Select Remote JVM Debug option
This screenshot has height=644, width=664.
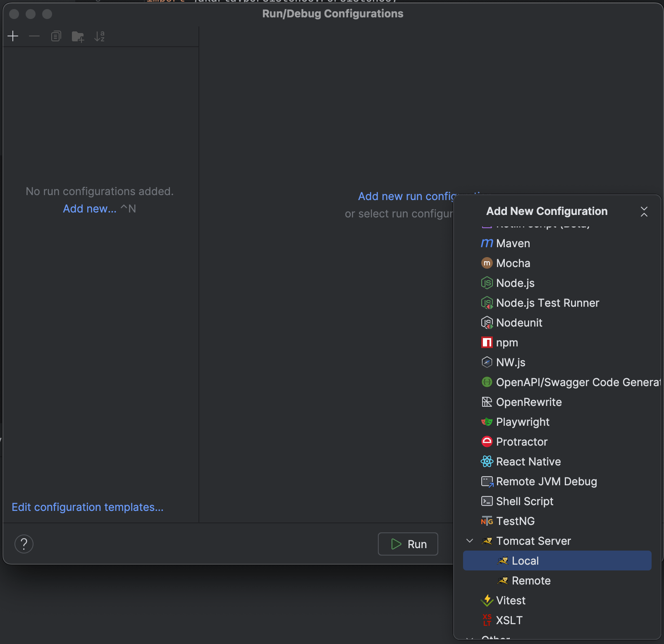546,482
